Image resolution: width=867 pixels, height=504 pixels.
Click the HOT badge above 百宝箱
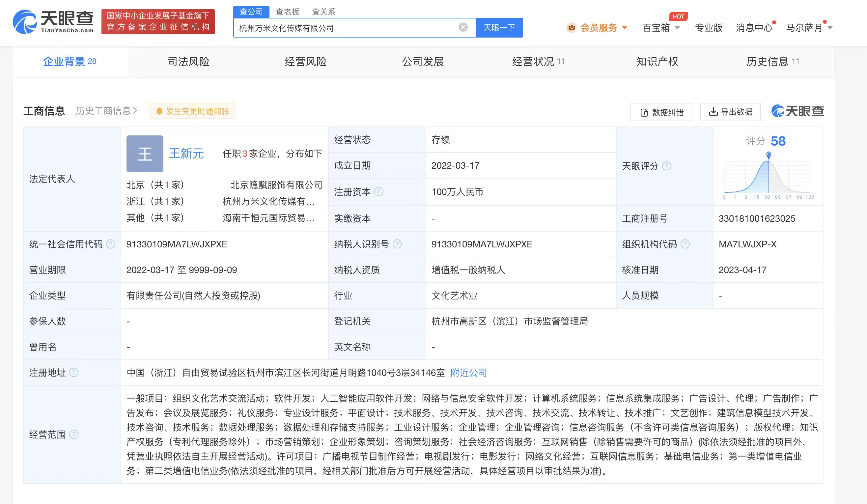[x=678, y=16]
